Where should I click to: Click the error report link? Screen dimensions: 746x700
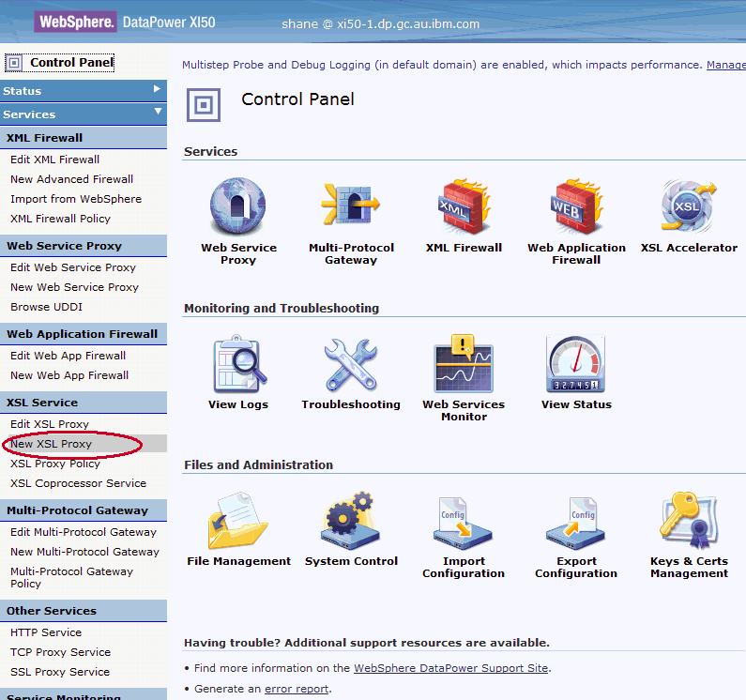[297, 689]
